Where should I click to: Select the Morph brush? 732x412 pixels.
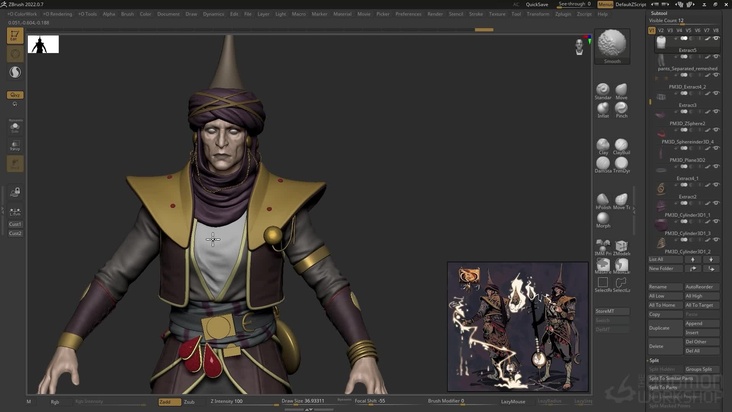(x=603, y=220)
